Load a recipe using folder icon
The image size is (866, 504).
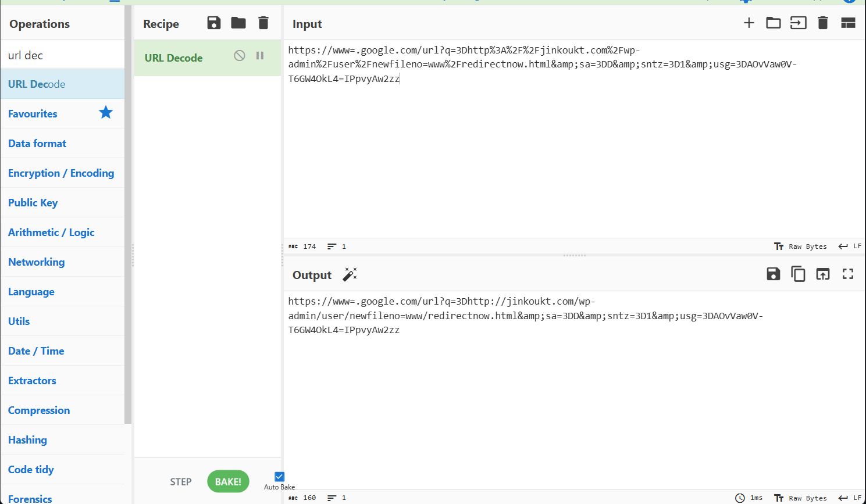pos(238,23)
